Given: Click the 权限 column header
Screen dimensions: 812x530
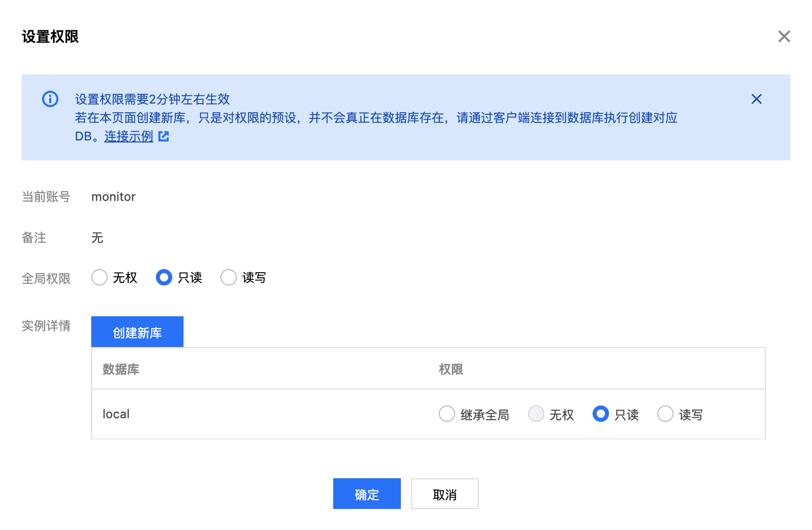Looking at the screenshot, I should tap(451, 369).
